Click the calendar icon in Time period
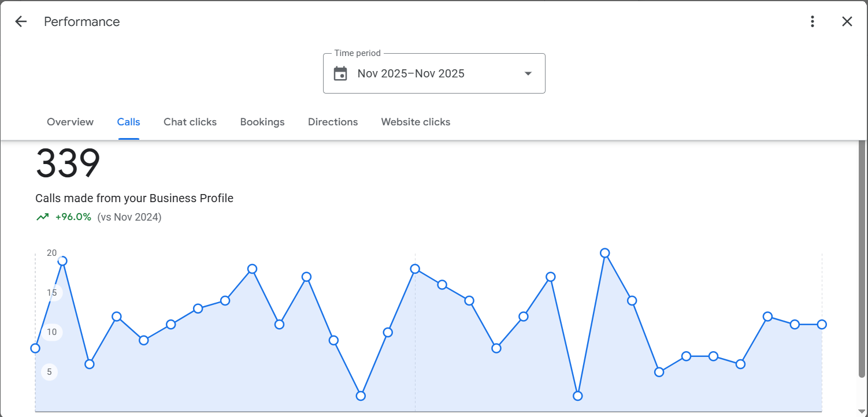Screen dimensions: 868x417 tap(340, 74)
